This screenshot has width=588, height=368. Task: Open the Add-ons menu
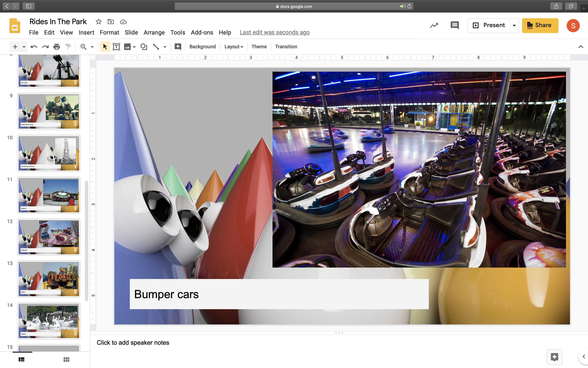tap(202, 32)
